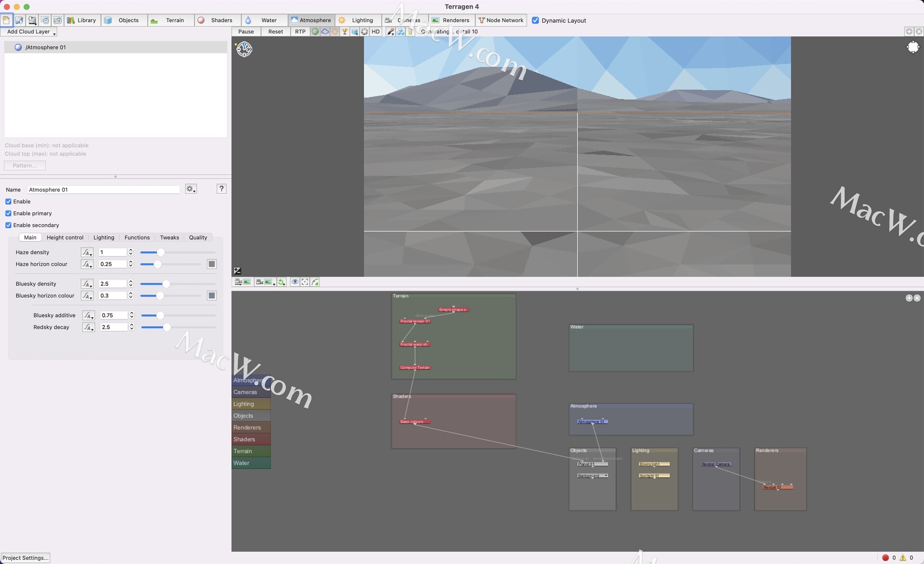Click the 3D preview toolbar icon
This screenshot has height=564, width=924.
(57, 20)
